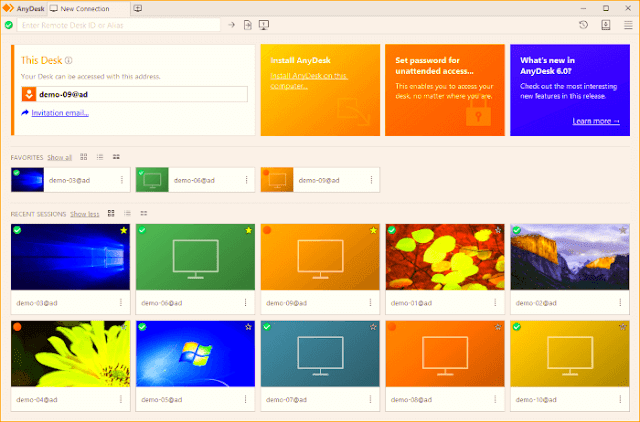640x422 pixels.
Task: Toggle favorite star on demo-07@ad session
Action: pyautogui.click(x=373, y=327)
